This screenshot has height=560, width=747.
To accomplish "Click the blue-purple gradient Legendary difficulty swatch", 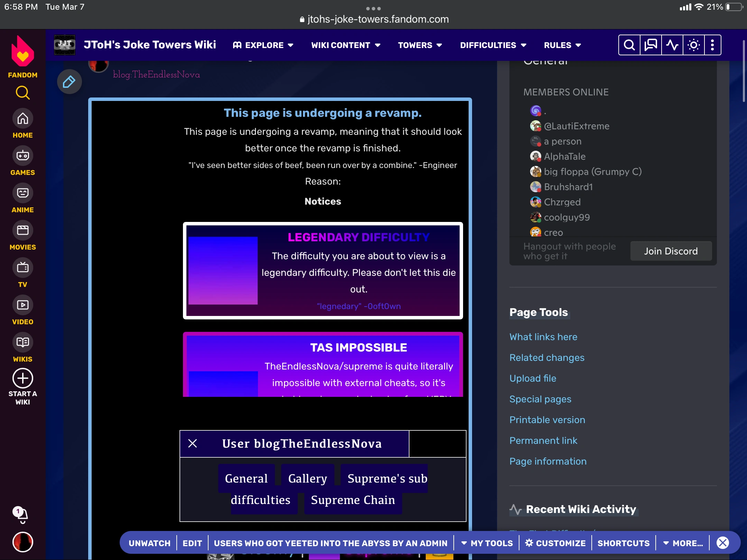I will (x=223, y=270).
